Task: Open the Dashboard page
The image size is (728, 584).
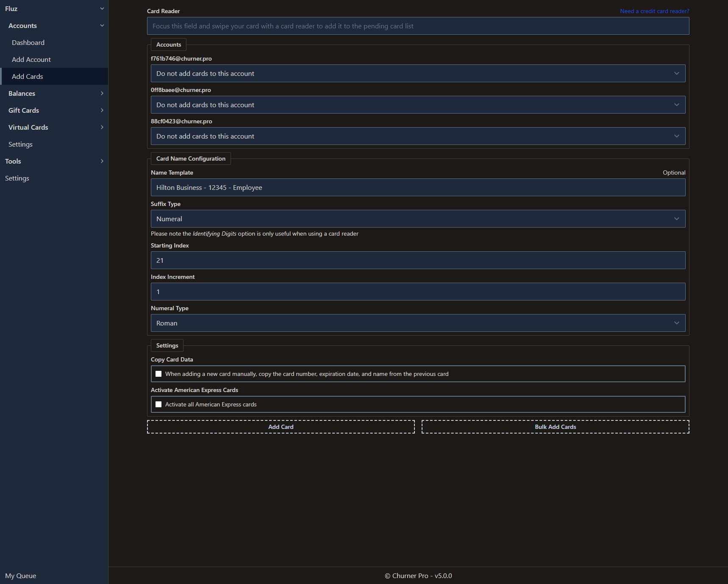Action: [x=28, y=42]
